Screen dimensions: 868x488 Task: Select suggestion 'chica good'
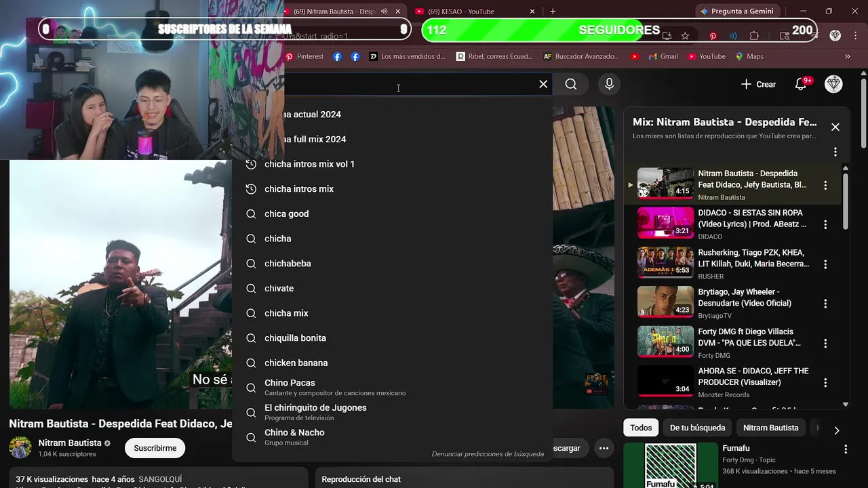(x=392, y=213)
